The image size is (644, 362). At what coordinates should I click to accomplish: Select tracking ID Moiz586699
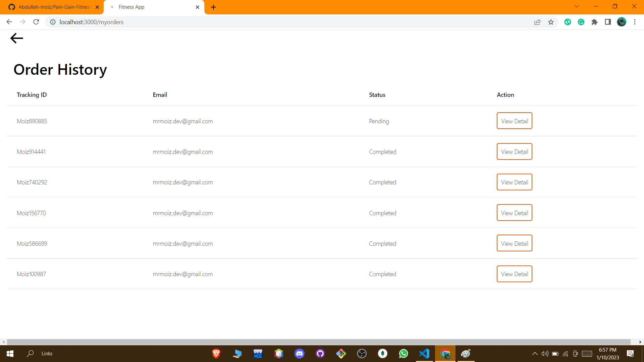(32, 244)
